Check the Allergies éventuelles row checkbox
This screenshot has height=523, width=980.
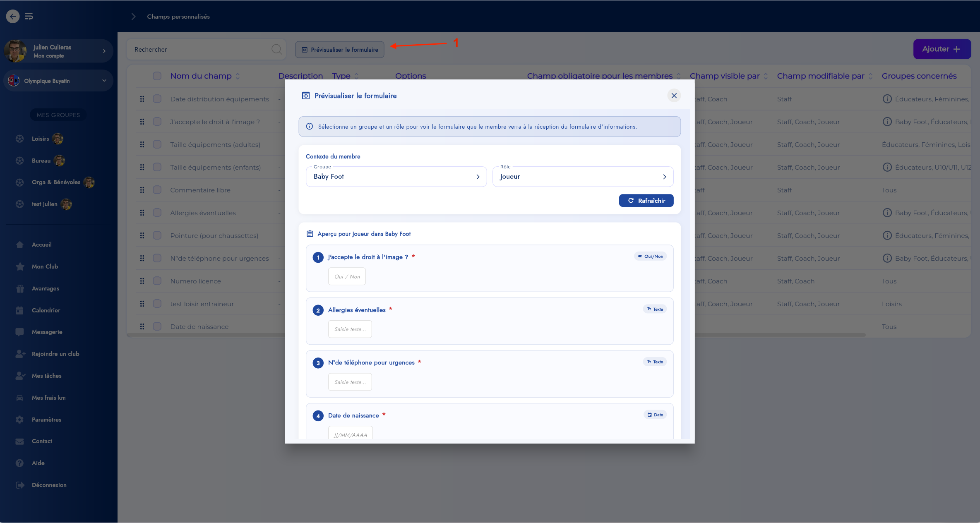[x=157, y=213]
